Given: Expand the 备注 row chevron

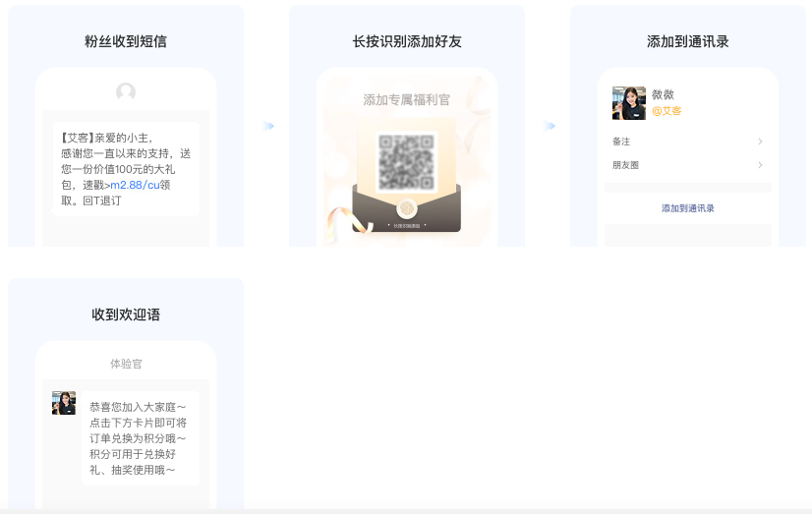Looking at the screenshot, I should tap(760, 142).
